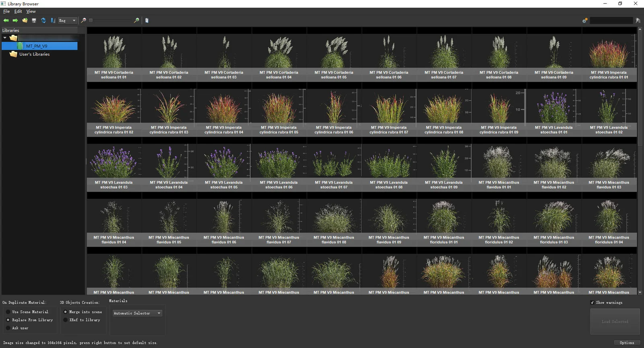
Task: Open the File menu
Action: [x=6, y=11]
